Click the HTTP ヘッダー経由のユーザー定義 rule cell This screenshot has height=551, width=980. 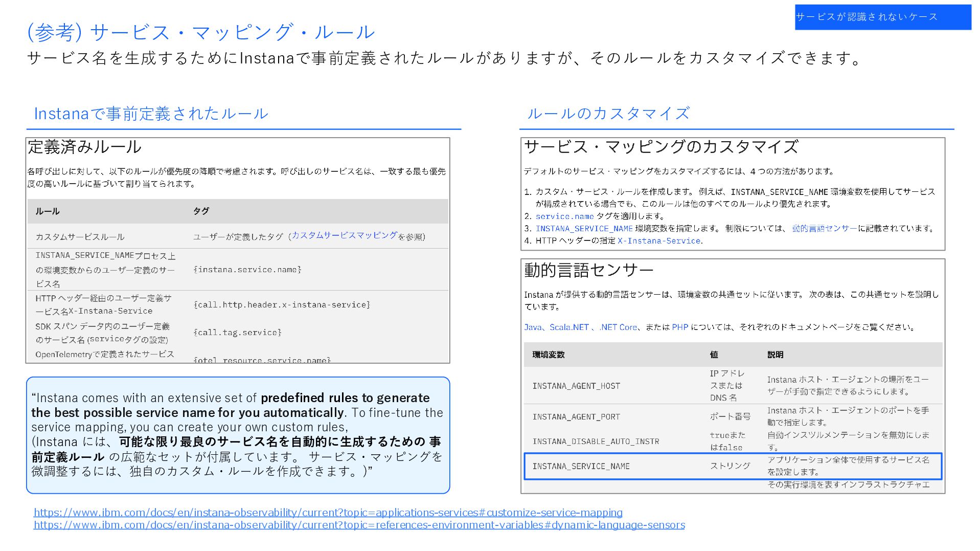pos(103,304)
